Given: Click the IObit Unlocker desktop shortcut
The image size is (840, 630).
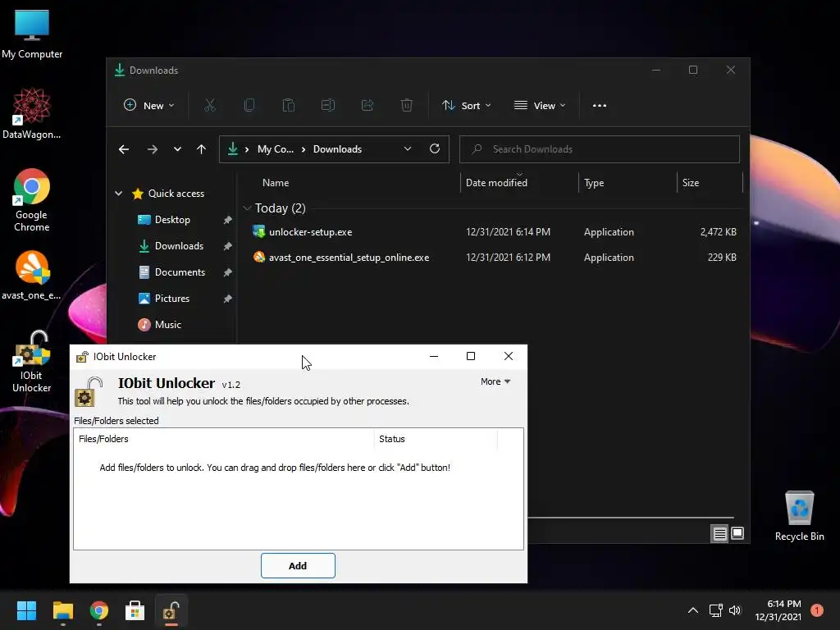Looking at the screenshot, I should pyautogui.click(x=32, y=361).
